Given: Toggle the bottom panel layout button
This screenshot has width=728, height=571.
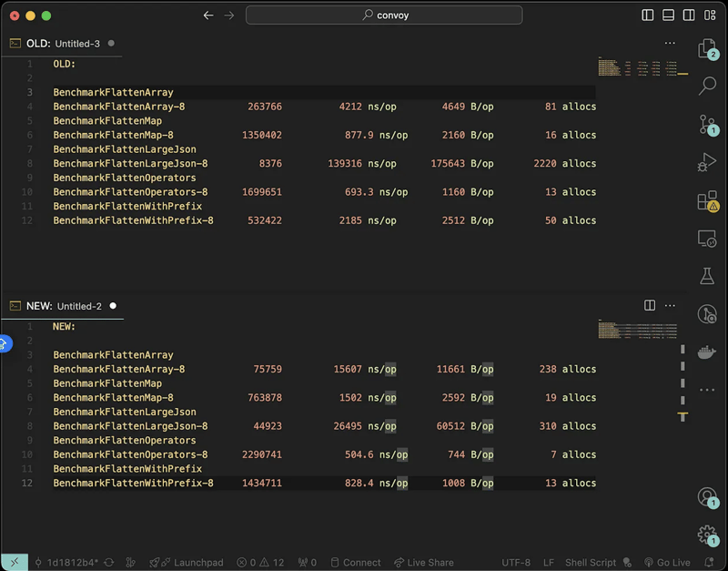Looking at the screenshot, I should pyautogui.click(x=668, y=15).
